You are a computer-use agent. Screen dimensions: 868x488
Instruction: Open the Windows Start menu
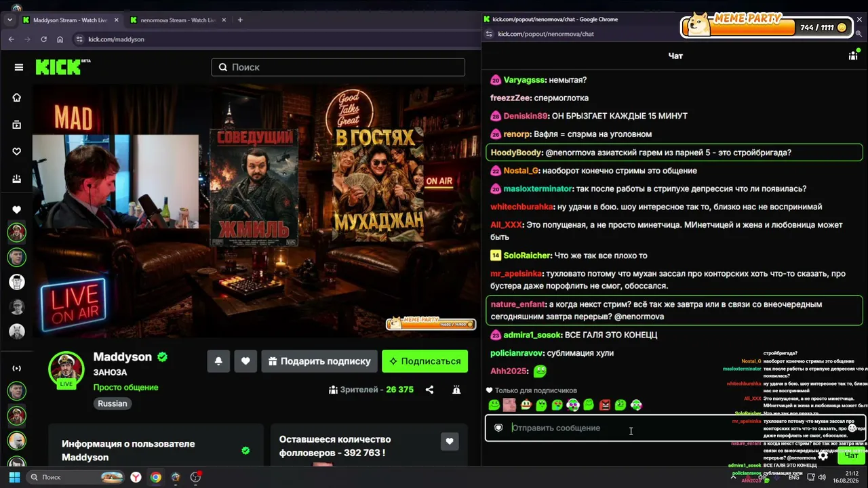[14, 477]
